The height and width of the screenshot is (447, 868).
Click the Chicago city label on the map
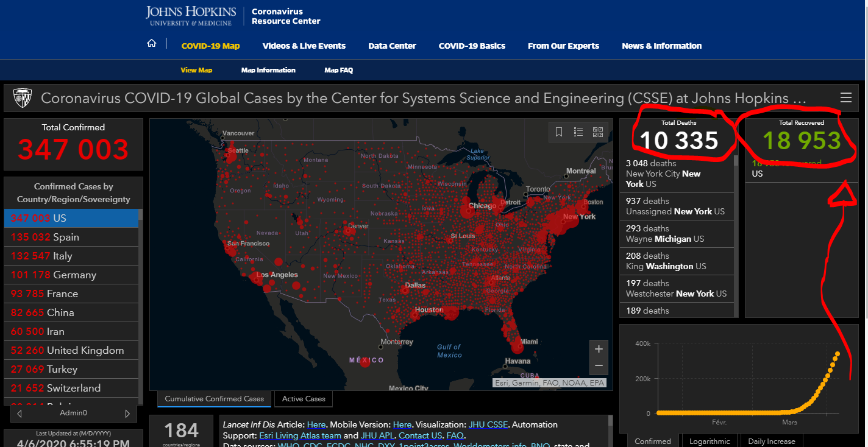tap(482, 206)
